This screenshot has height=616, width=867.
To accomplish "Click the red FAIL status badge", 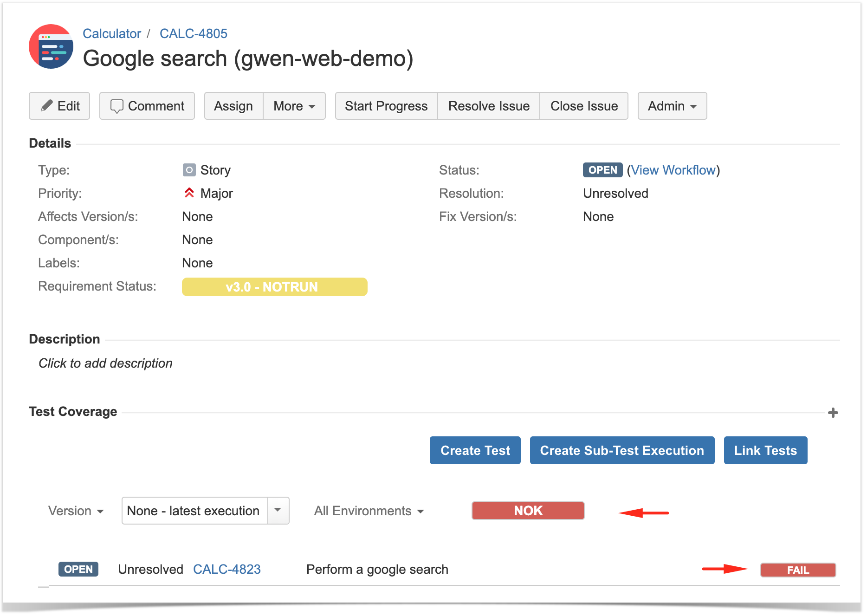I will click(798, 570).
